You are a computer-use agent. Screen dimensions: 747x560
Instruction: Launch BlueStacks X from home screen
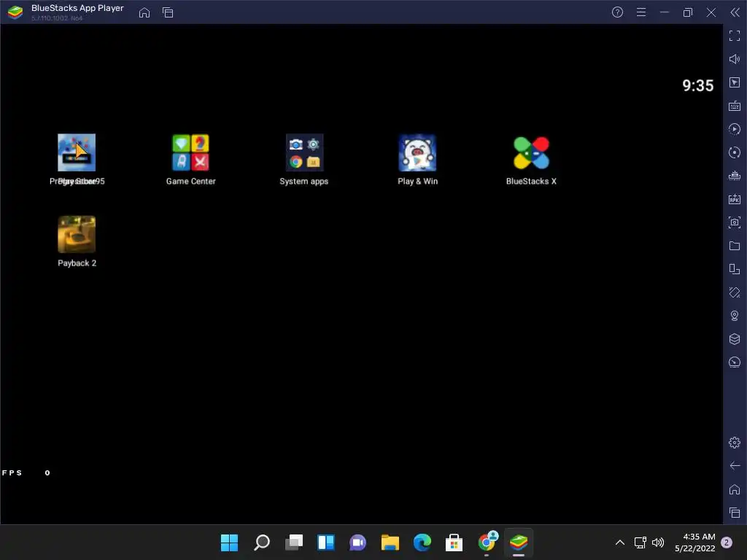pyautogui.click(x=531, y=152)
